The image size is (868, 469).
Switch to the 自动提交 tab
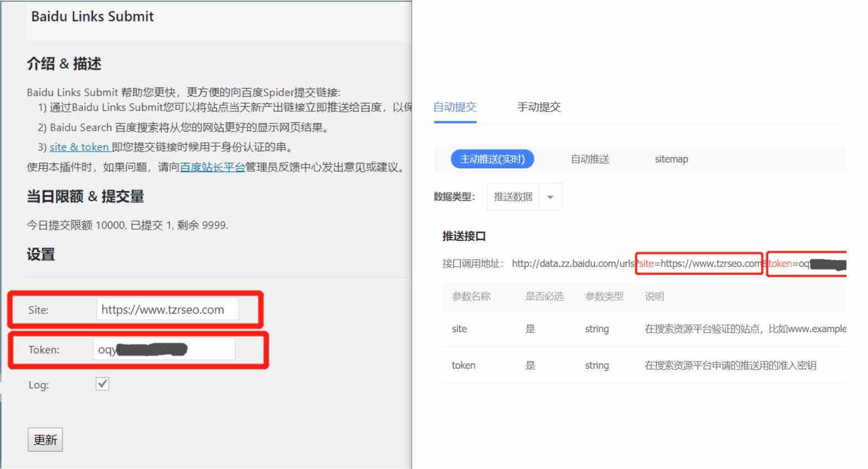coord(455,107)
